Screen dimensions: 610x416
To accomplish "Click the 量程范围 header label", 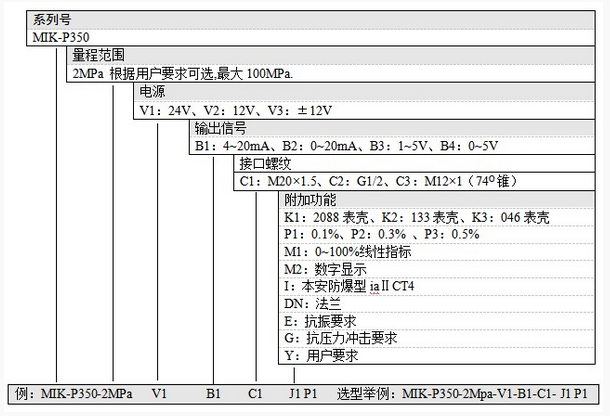I will coord(95,57).
